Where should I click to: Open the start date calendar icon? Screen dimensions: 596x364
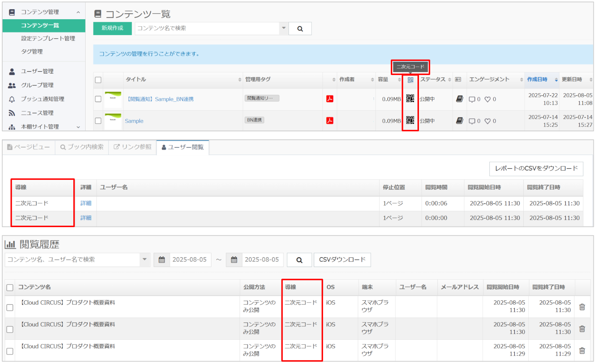pos(162,260)
